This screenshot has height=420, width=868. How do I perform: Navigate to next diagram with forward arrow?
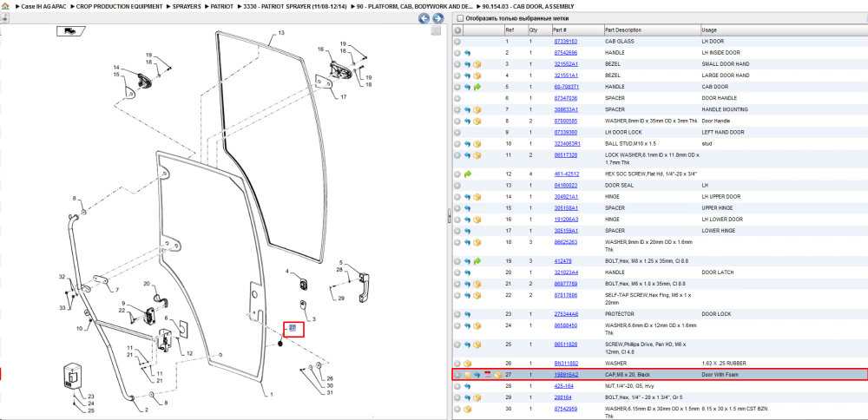tap(437, 18)
